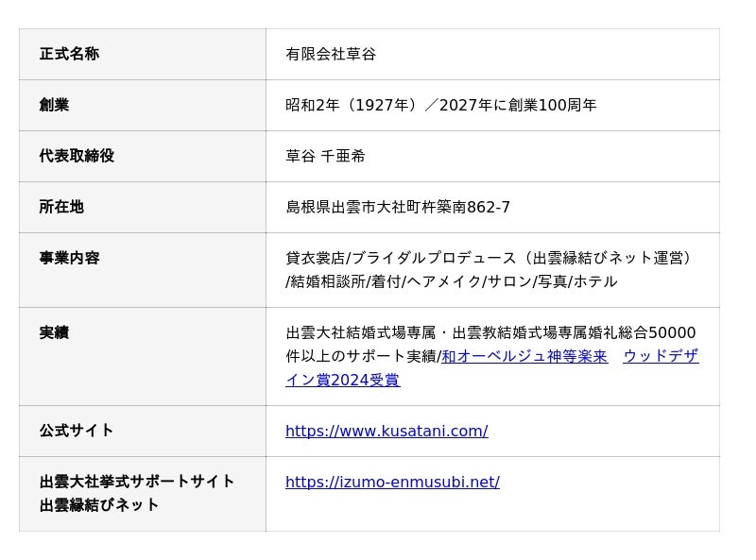Image resolution: width=756 pixels, height=560 pixels.
Task: Click the 代表取締役 row label
Action: 77,156
